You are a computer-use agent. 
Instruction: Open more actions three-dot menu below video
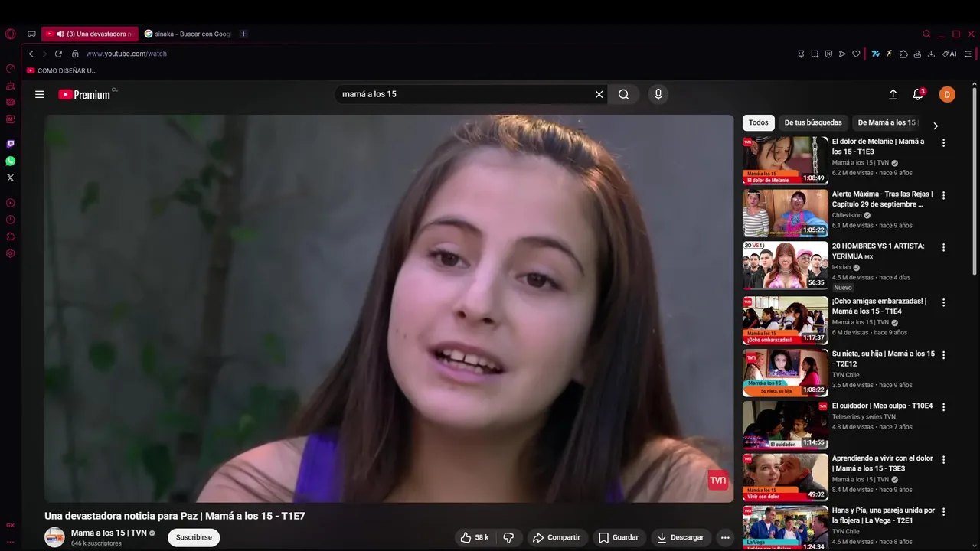point(725,537)
